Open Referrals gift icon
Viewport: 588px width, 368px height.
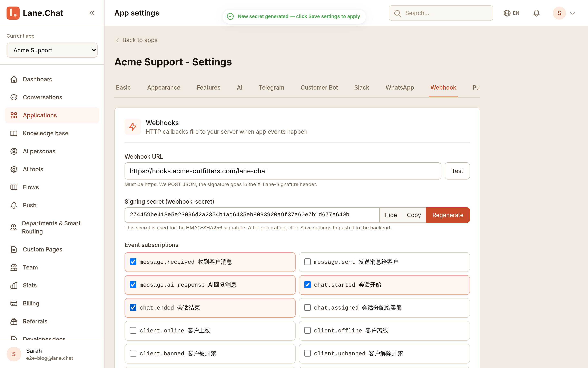pyautogui.click(x=14, y=322)
